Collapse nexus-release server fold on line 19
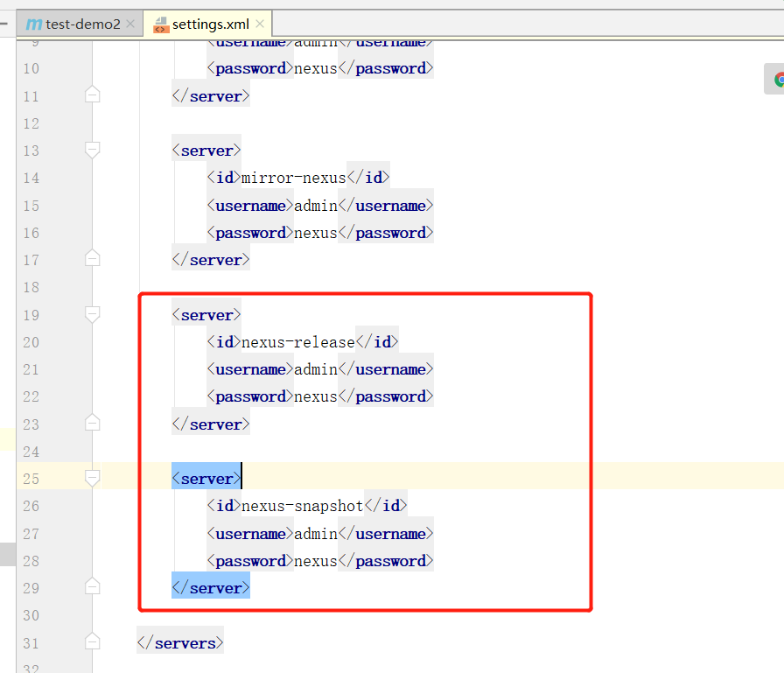The width and height of the screenshot is (784, 673). point(92,314)
